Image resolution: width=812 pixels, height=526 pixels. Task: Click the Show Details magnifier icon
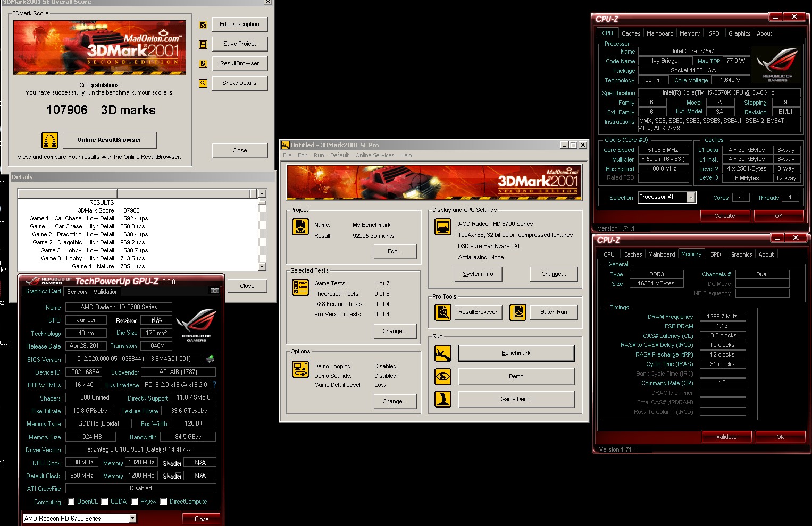(x=203, y=83)
